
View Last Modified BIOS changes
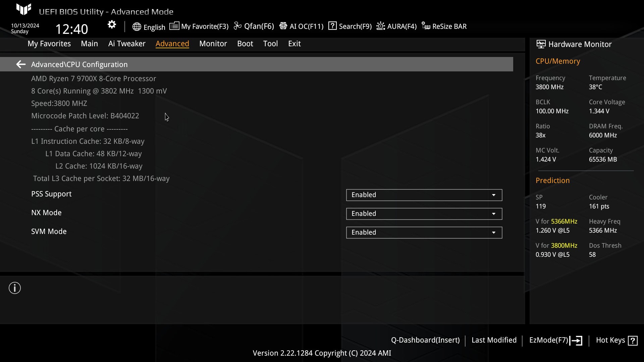point(494,340)
